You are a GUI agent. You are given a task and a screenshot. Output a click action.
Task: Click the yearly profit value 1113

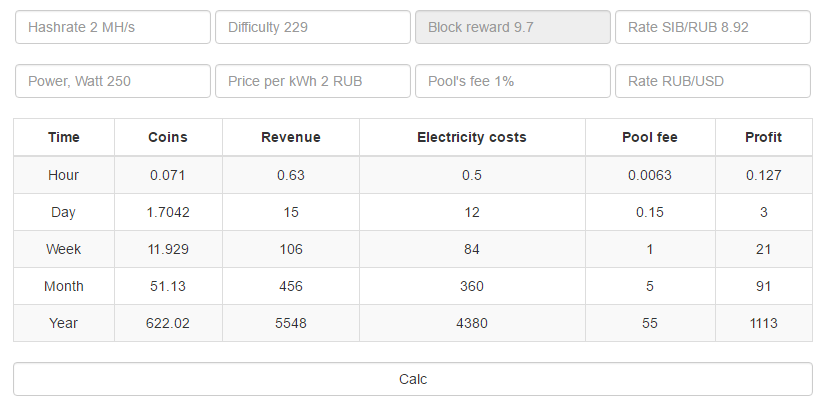763,323
